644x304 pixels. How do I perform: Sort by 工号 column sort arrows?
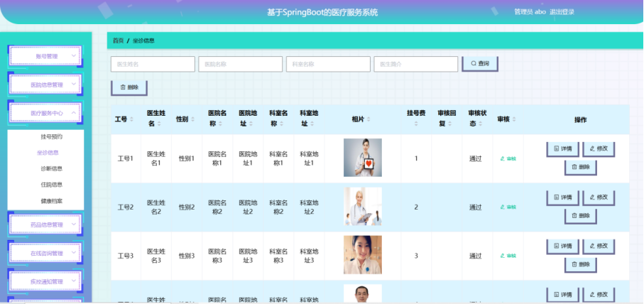132,119
